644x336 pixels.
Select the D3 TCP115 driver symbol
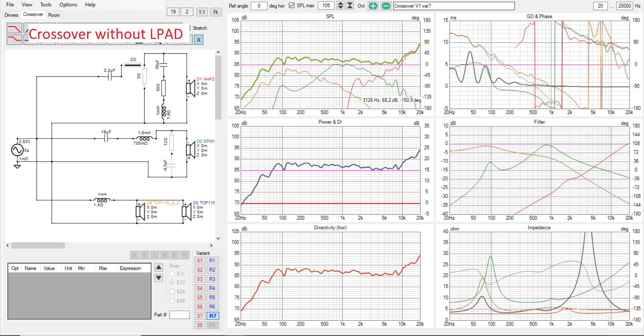[186, 211]
